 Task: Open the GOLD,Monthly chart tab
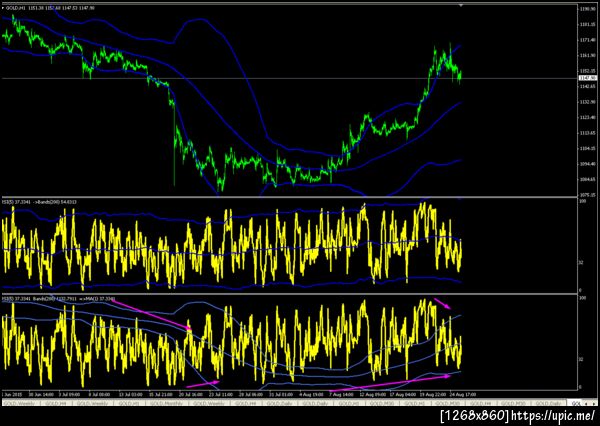(165, 403)
